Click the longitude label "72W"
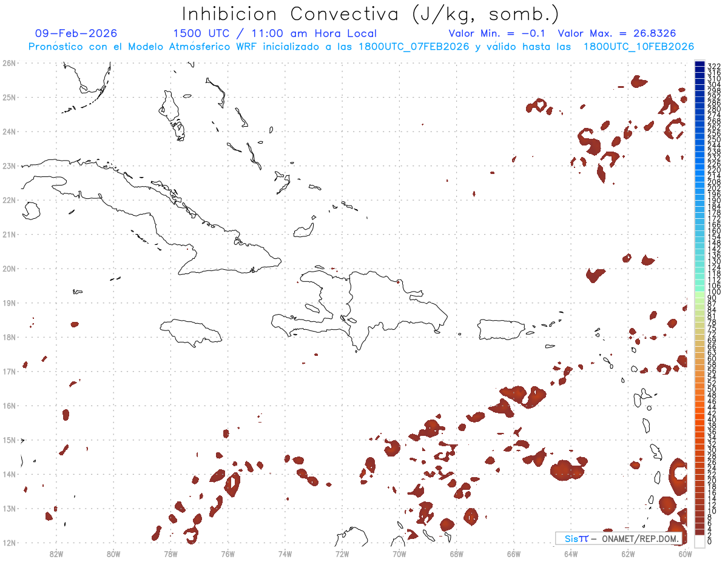This screenshot has height=562, width=728. (342, 554)
